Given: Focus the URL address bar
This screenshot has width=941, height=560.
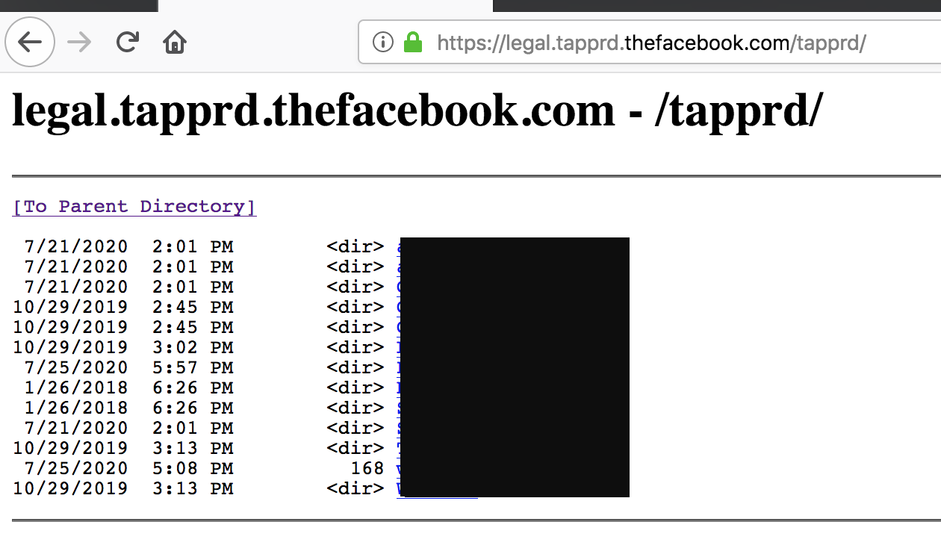Looking at the screenshot, I should pos(650,43).
